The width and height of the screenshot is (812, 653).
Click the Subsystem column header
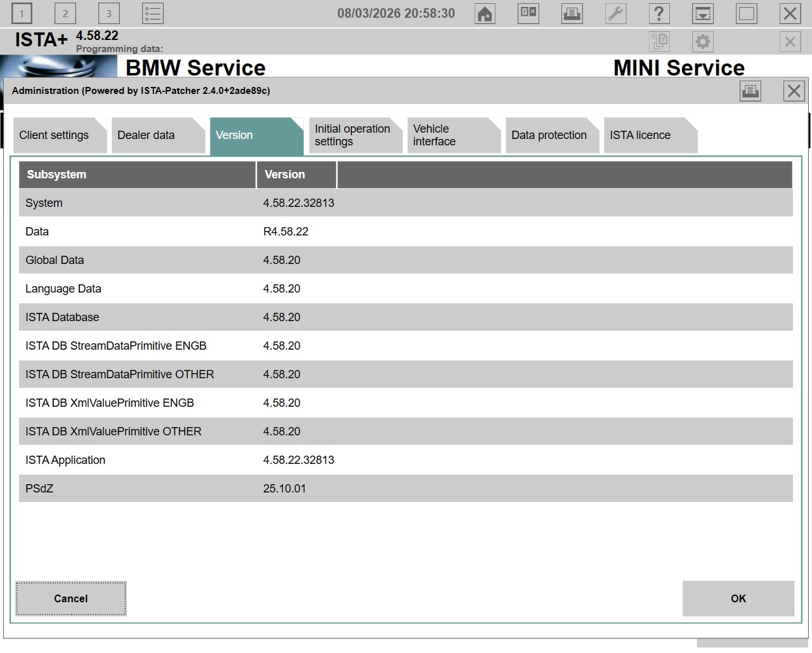tap(137, 175)
